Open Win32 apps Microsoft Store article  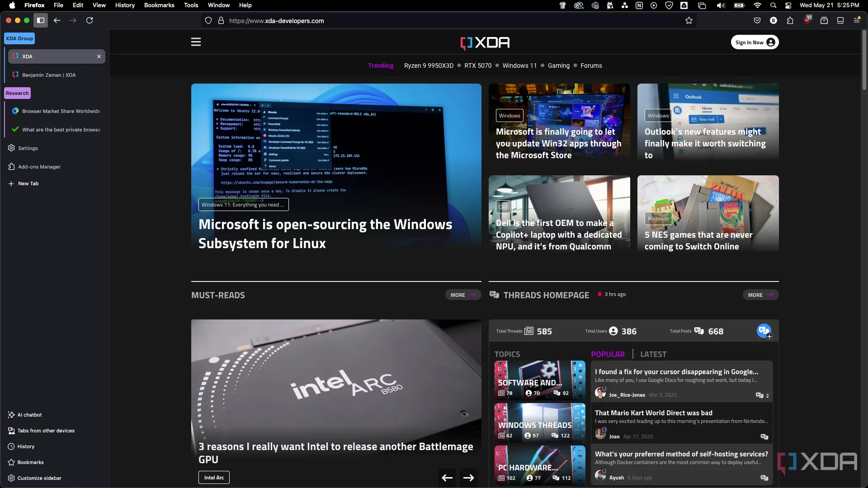(558, 144)
